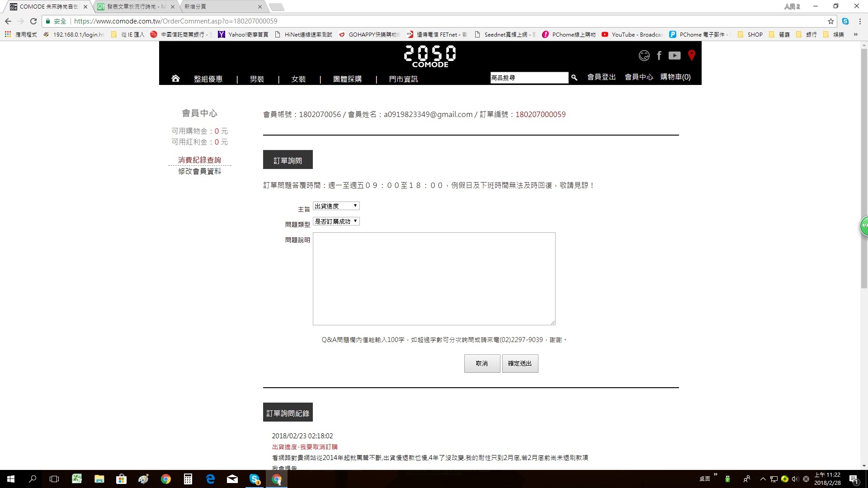Open the 團體採購 menu item

[347, 79]
